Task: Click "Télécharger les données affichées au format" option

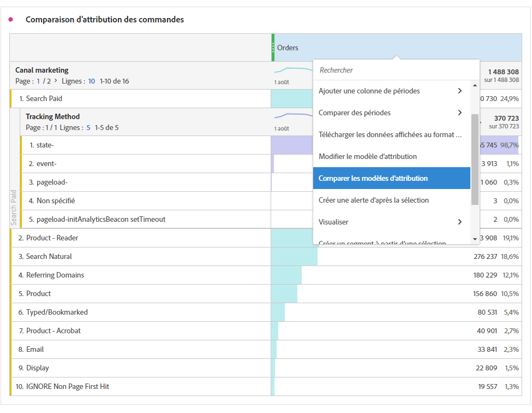Action: pos(390,134)
